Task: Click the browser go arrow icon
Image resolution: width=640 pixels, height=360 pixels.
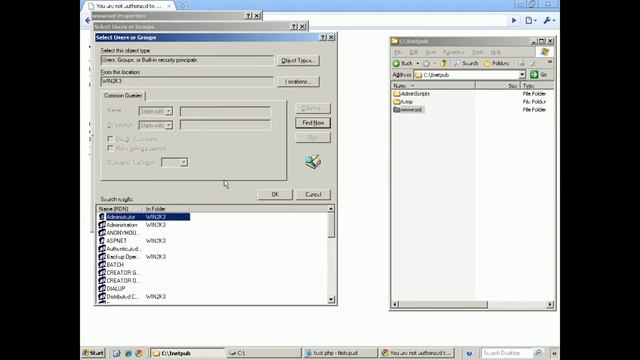Action: 514,20
